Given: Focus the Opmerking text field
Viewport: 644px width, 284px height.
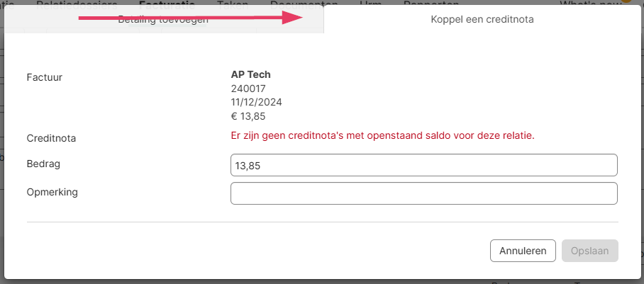Looking at the screenshot, I should point(423,193).
